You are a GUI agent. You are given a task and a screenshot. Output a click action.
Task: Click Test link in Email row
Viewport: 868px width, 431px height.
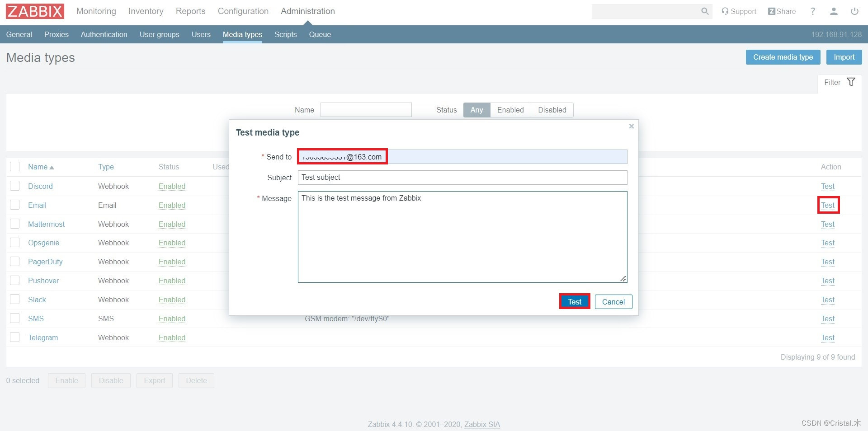pos(828,205)
